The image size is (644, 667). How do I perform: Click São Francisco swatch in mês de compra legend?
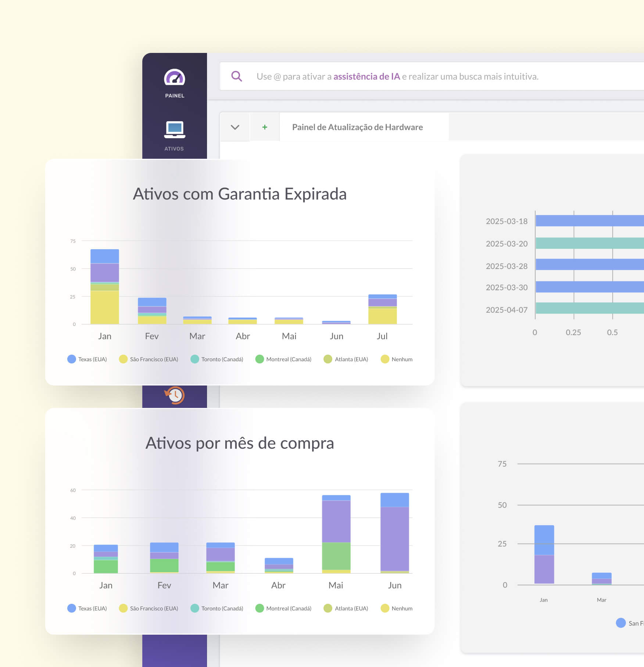pos(123,608)
